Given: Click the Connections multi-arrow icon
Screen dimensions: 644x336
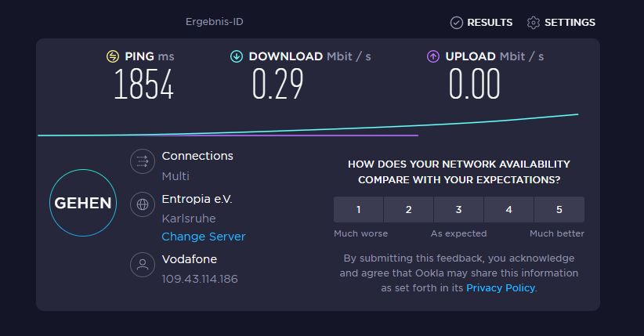Looking at the screenshot, I should point(143,162).
